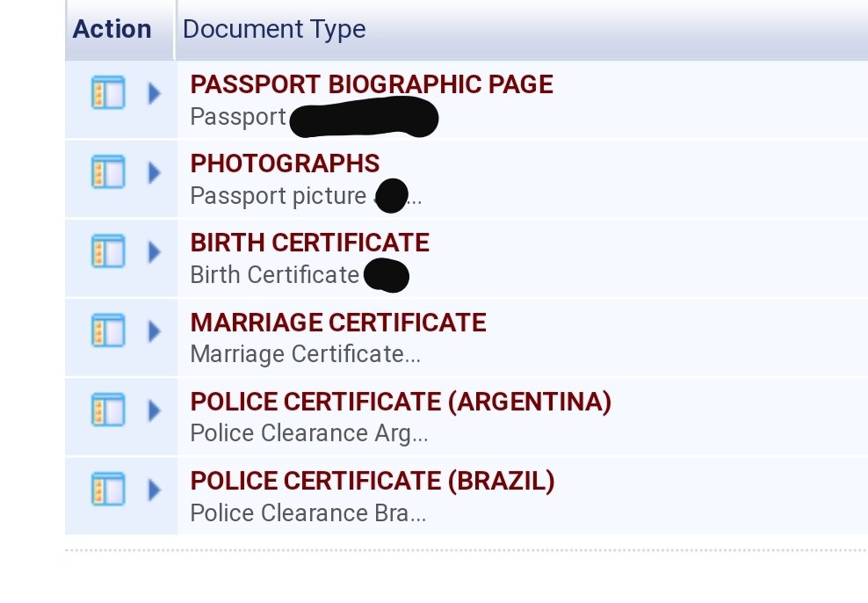Expand arrow for Photographs row
The width and height of the screenshot is (868, 603).
155,172
